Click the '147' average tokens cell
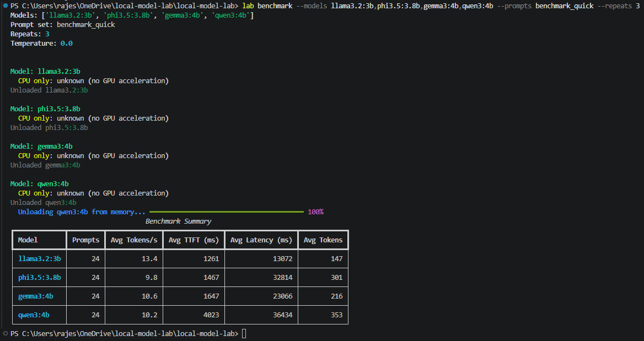This screenshot has height=341, width=644. pyautogui.click(x=337, y=259)
